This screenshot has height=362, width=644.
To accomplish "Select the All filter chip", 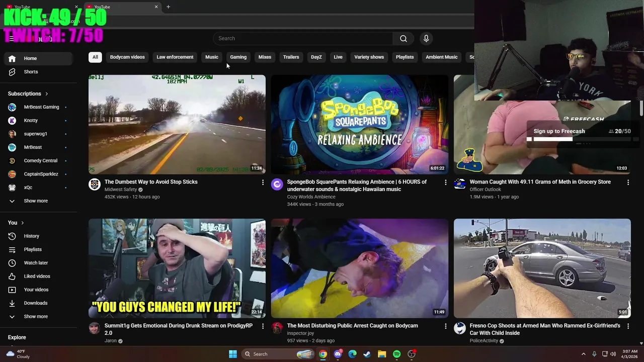I will 95,57.
